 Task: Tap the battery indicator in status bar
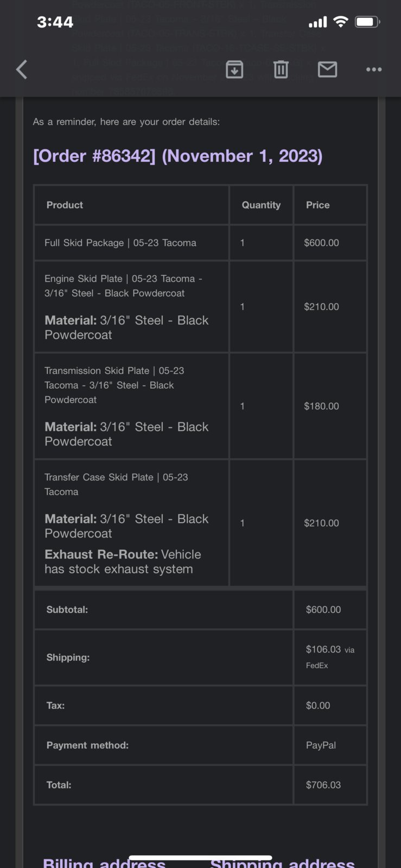click(368, 22)
